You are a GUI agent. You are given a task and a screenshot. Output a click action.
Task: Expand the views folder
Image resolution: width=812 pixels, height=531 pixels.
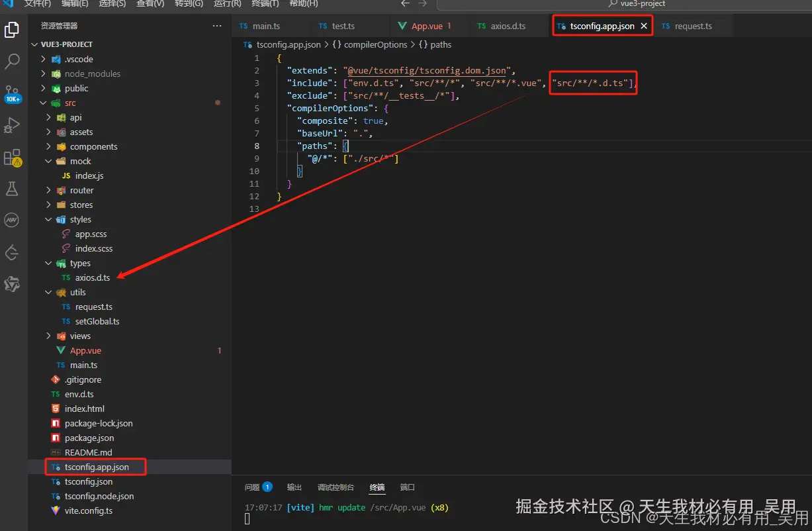point(130,336)
